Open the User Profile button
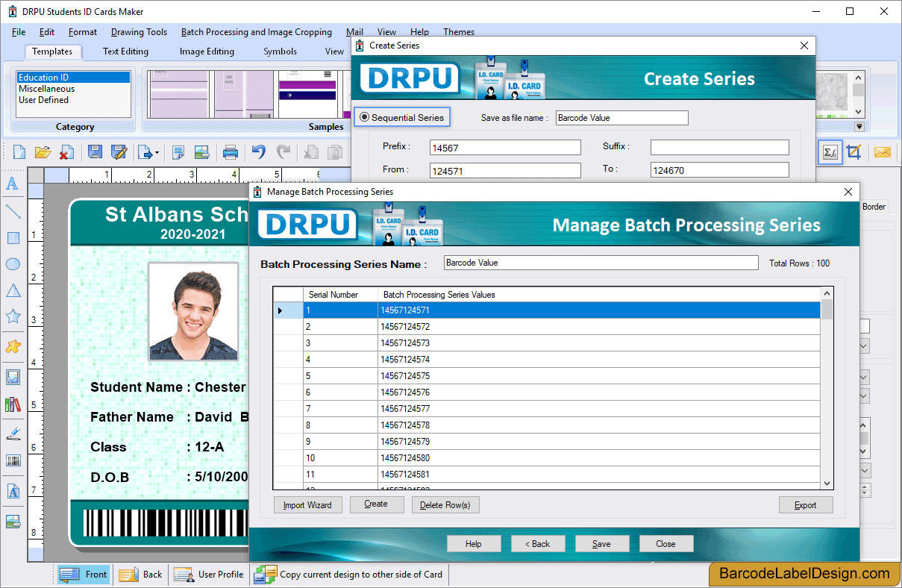The width and height of the screenshot is (902, 588). (x=209, y=575)
